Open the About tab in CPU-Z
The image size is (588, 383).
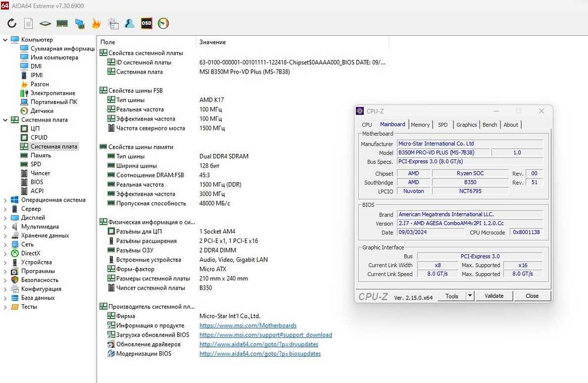point(511,125)
